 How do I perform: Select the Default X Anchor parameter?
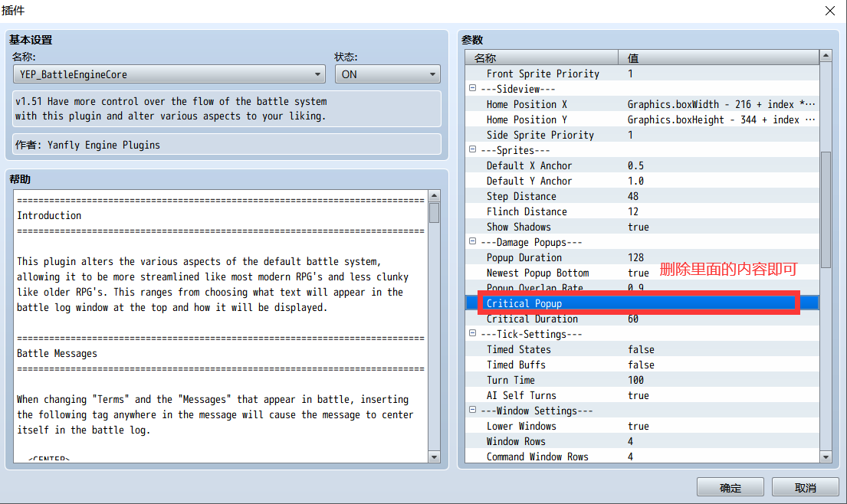click(x=642, y=165)
